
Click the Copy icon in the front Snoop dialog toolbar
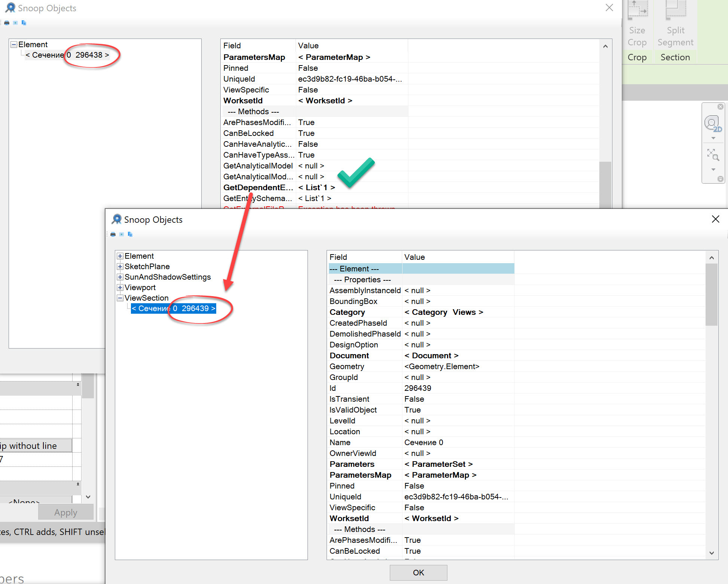click(130, 234)
